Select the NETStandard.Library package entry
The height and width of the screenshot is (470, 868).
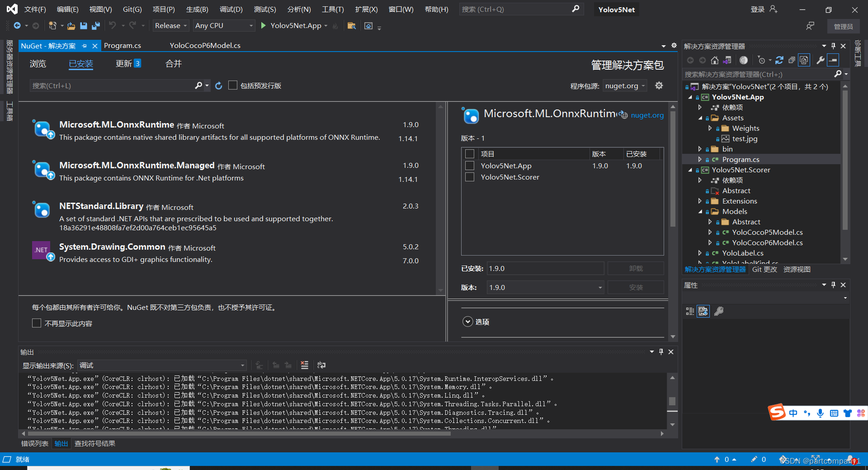tap(227, 216)
